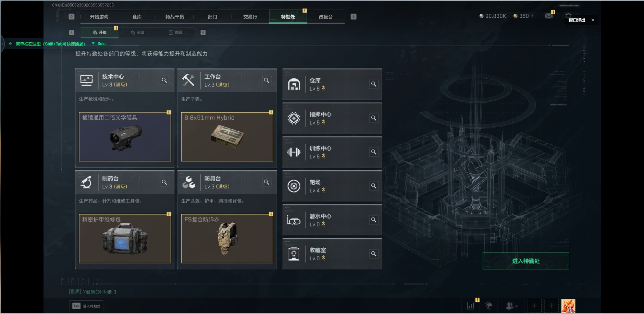Click the plus next to 360 currency
This screenshot has width=644, height=314.
(532, 16)
